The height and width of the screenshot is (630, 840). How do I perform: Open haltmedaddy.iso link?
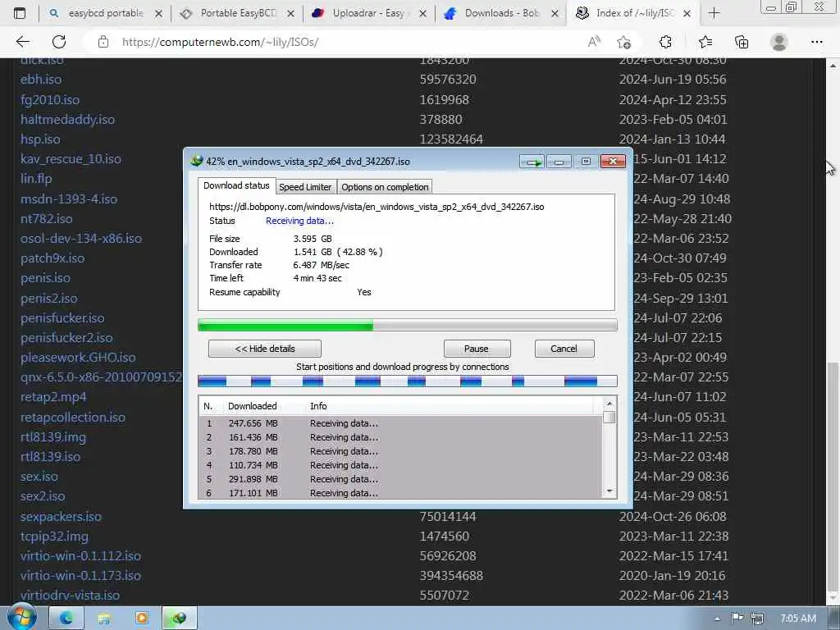coord(67,119)
